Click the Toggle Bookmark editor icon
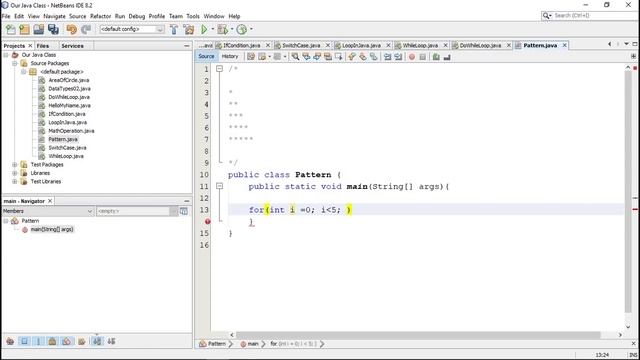640x360 pixels. tap(373, 57)
